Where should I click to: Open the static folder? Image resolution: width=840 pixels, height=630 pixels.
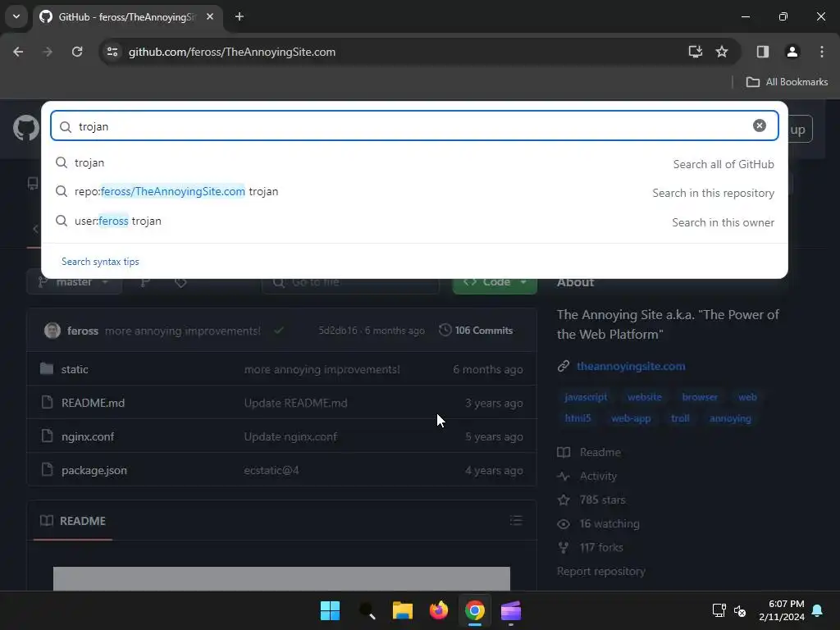pos(75,370)
